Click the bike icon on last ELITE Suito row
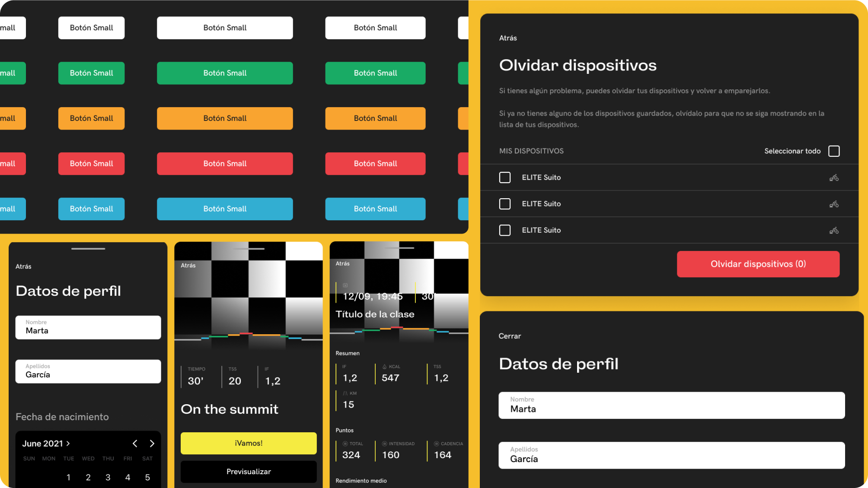Viewport: 868px width, 488px height. [x=834, y=230]
